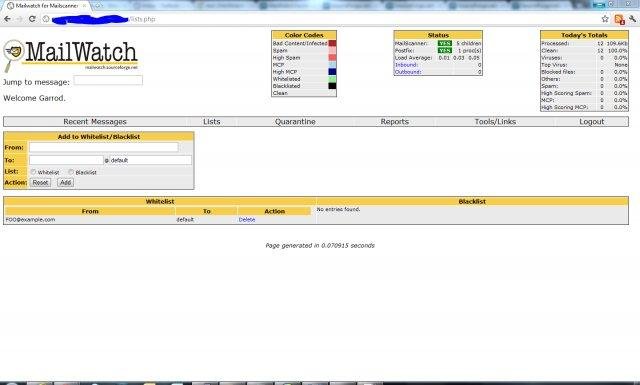
Task: Select the Mailwatch for Mailscanner browser tab
Action: [46, 6]
